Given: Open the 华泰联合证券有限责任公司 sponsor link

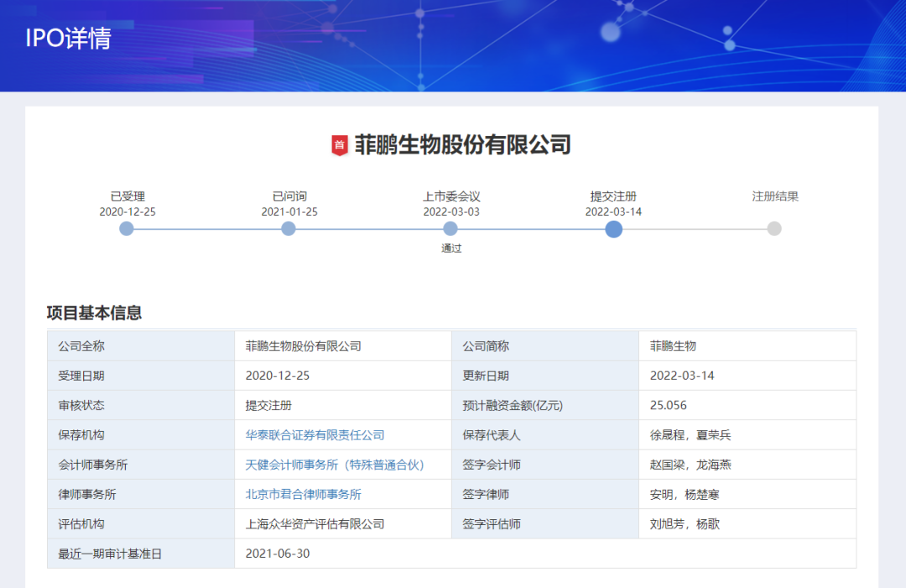Looking at the screenshot, I should pyautogui.click(x=315, y=435).
